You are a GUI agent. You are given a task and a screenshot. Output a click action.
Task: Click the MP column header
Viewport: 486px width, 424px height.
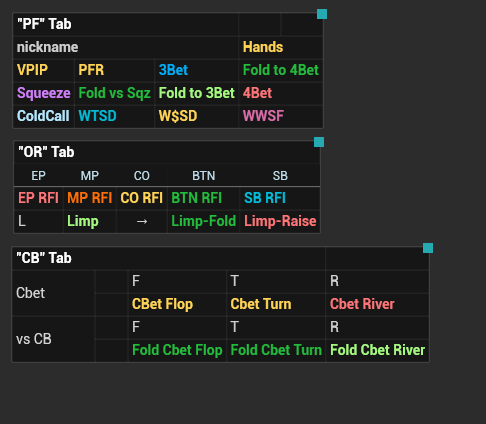[90, 176]
